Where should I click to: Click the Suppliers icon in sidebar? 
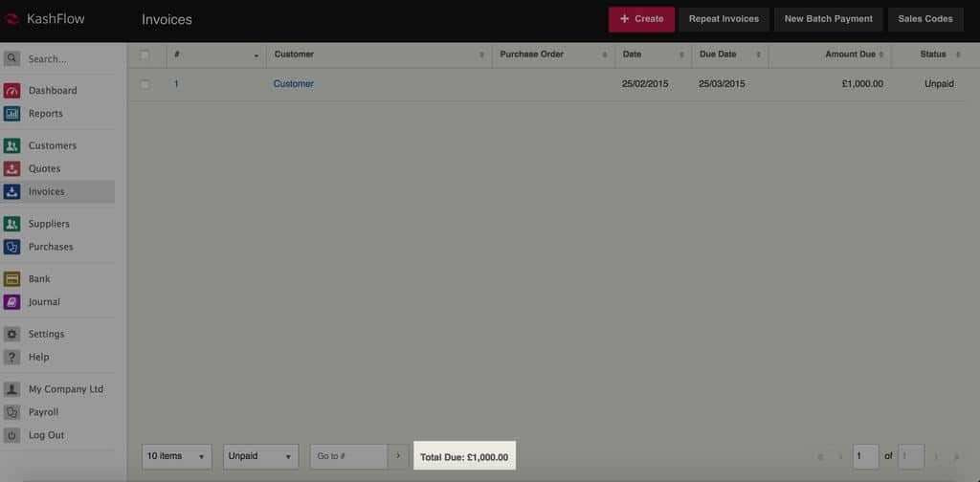pos(11,224)
